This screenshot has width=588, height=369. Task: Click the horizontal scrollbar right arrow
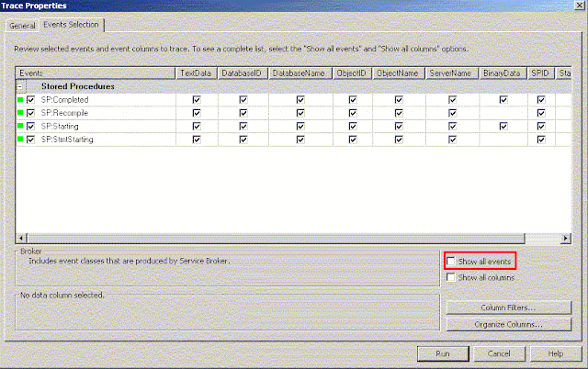566,239
